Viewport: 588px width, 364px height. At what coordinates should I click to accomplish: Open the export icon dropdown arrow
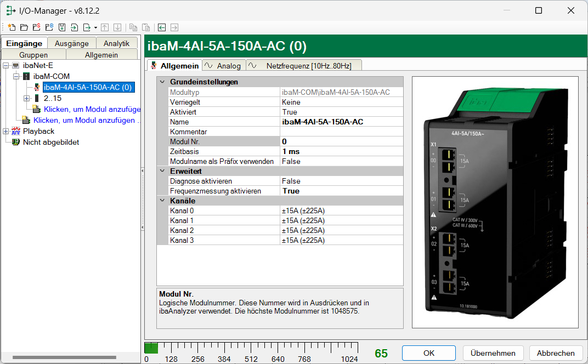(95, 27)
